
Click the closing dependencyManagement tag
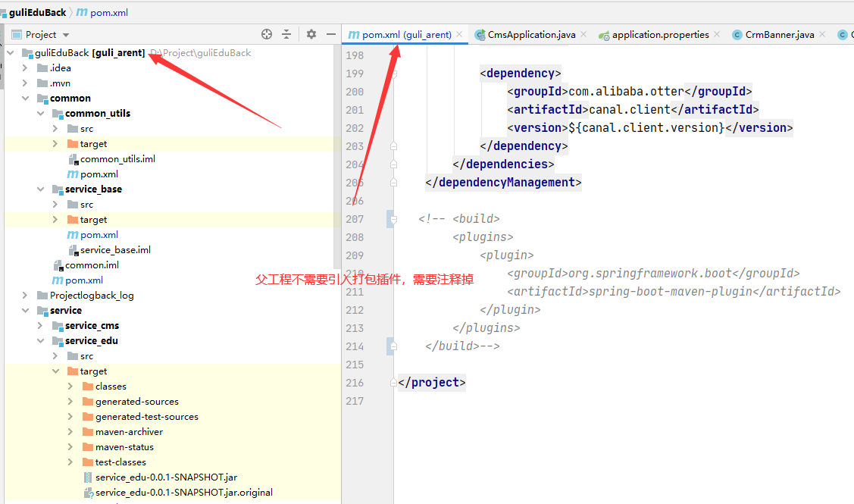(503, 183)
